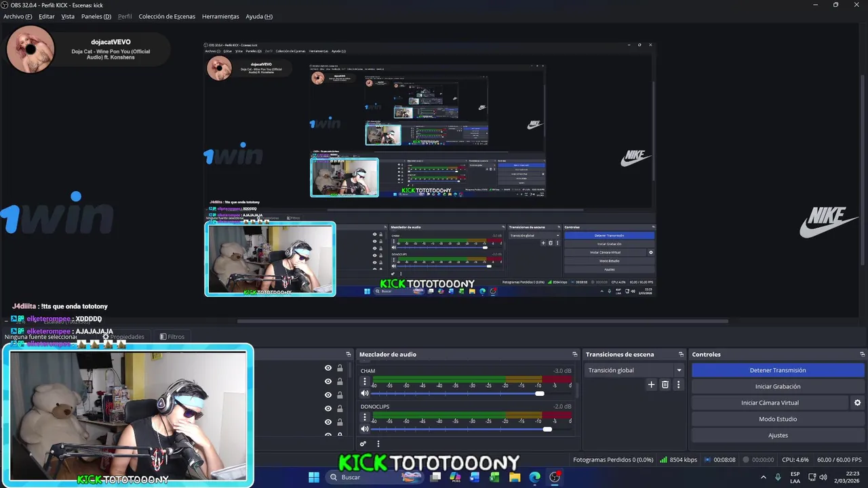The width and height of the screenshot is (868, 488).
Task: Open transition properties three-dot menu
Action: [678, 384]
